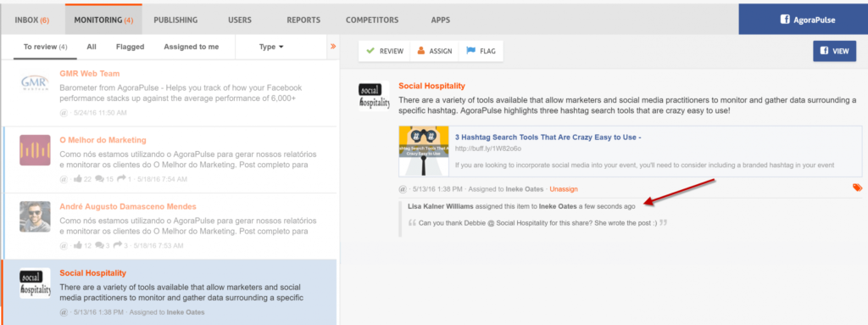Select the To review filter tab
The image size is (868, 325).
pos(46,48)
